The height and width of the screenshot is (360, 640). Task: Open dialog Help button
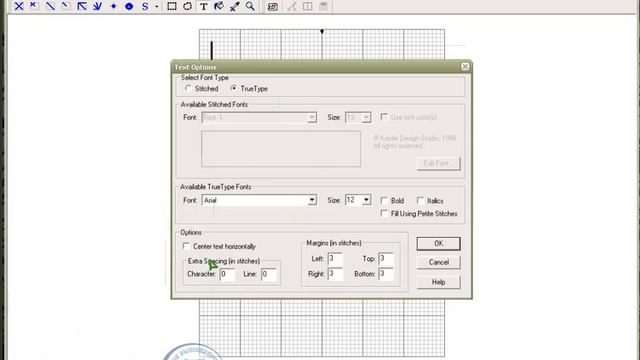tap(438, 282)
